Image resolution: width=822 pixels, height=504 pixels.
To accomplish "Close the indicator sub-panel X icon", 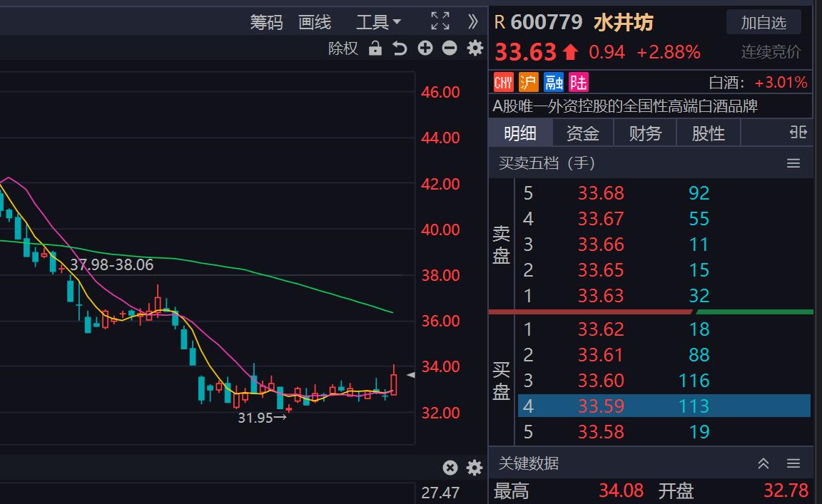I will pyautogui.click(x=450, y=468).
